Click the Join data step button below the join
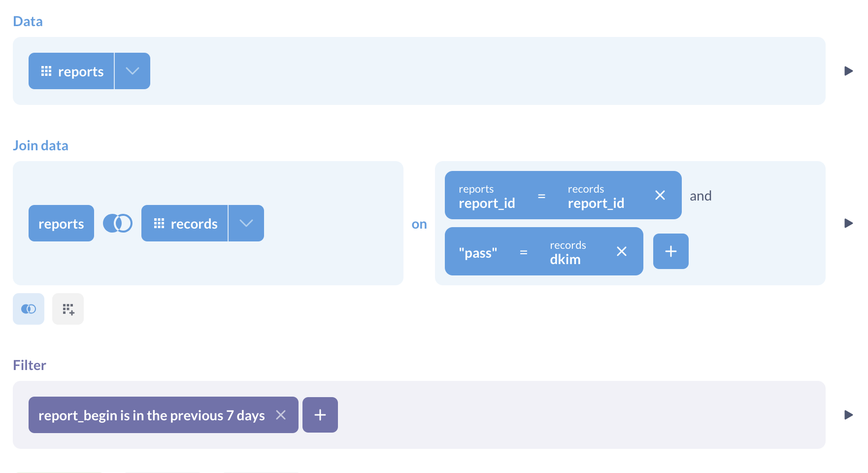This screenshot has width=868, height=473. click(29, 309)
